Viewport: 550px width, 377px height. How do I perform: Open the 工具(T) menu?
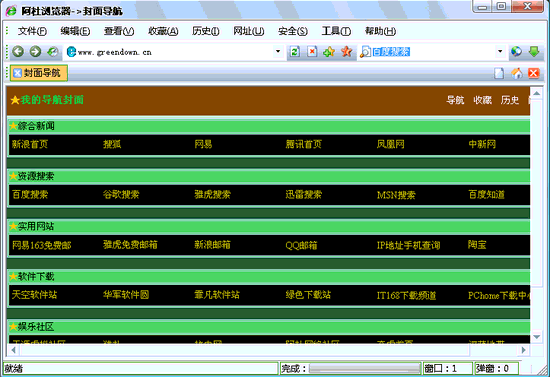tap(336, 31)
